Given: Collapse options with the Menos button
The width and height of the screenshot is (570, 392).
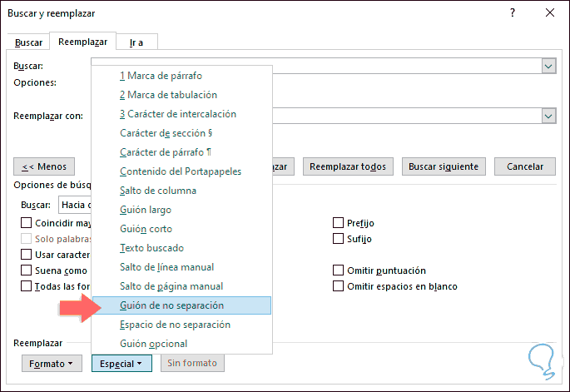Looking at the screenshot, I should tap(45, 166).
